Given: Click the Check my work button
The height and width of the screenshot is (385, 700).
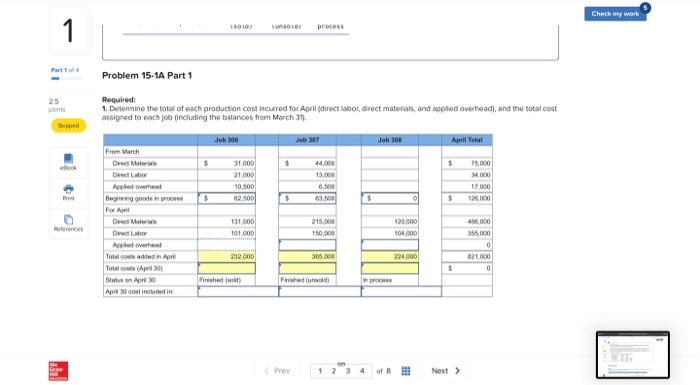Looking at the screenshot, I should [x=615, y=14].
